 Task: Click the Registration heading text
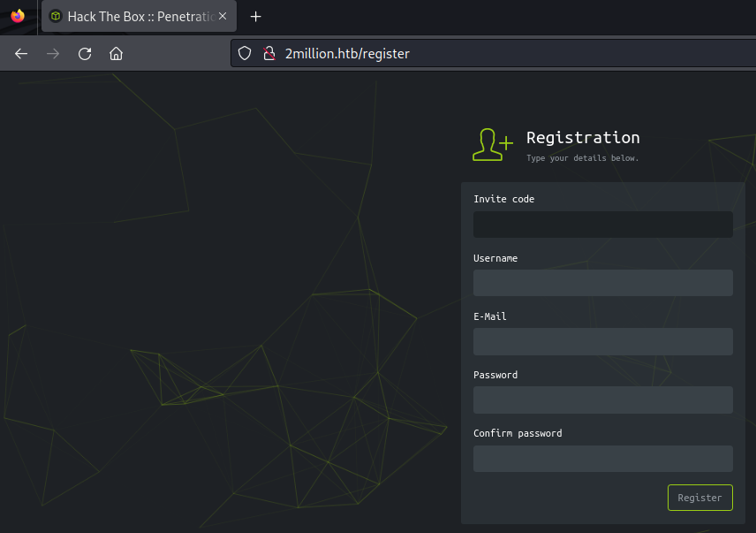[583, 138]
